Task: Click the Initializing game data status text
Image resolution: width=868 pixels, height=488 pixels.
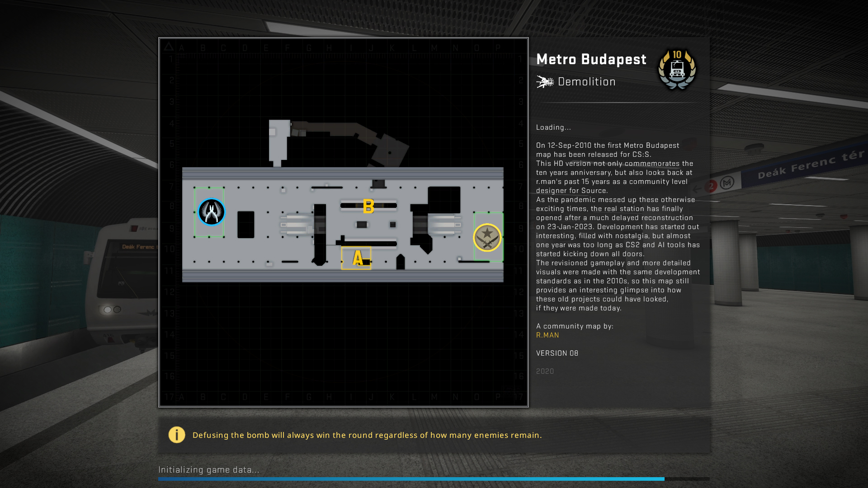Action: coord(208,469)
